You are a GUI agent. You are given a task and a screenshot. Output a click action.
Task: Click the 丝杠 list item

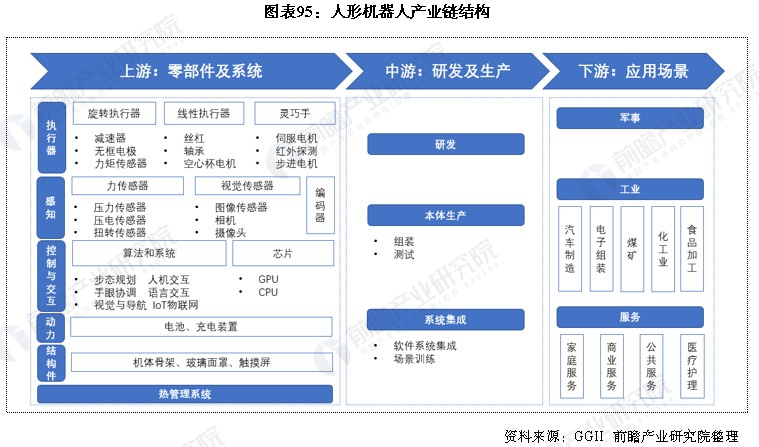[194, 138]
